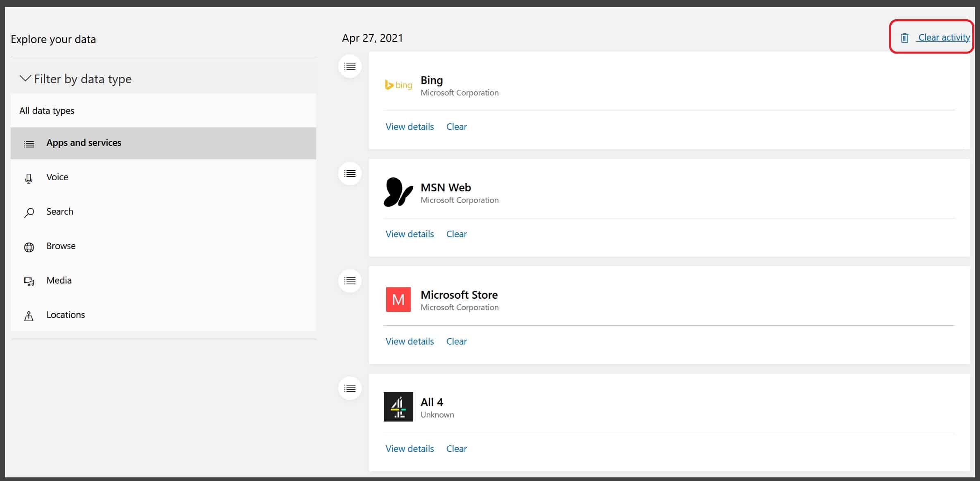
Task: Click the media icon beside Media
Action: click(29, 281)
